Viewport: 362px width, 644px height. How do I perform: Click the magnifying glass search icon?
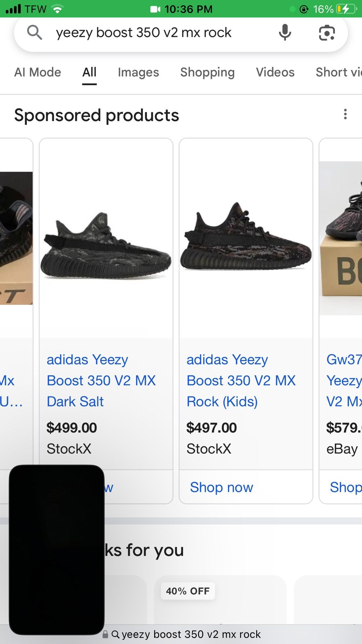click(35, 33)
